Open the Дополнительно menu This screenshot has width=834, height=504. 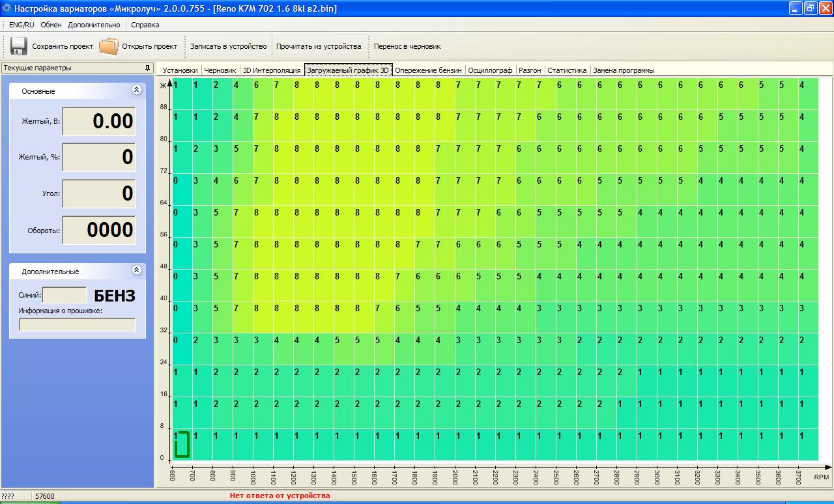[x=94, y=25]
